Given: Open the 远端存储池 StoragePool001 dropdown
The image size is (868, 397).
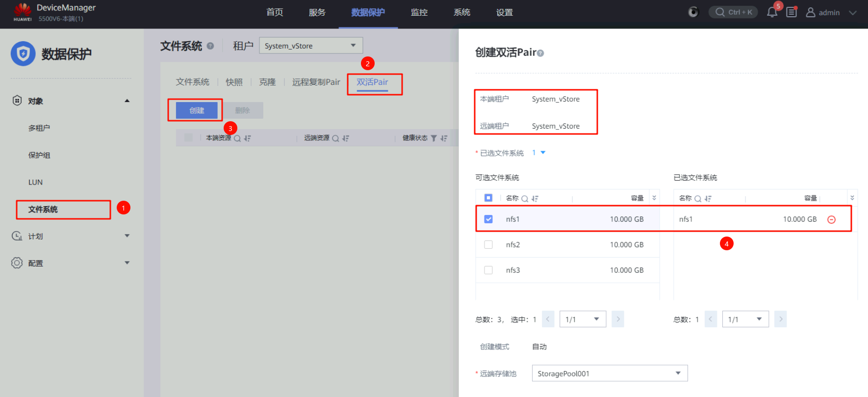Looking at the screenshot, I should click(610, 373).
